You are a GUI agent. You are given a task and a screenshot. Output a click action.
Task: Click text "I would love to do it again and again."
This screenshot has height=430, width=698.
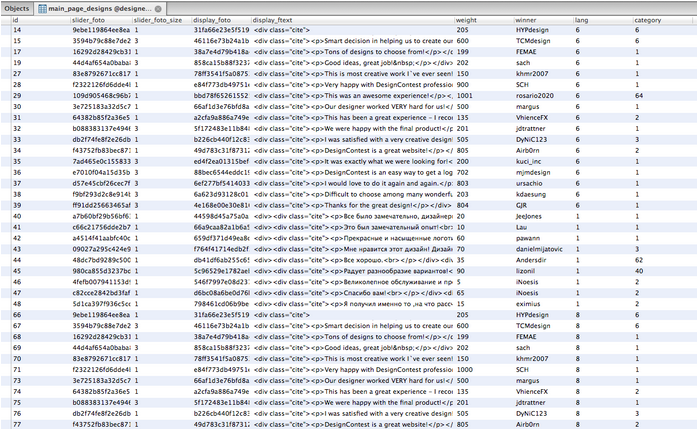coord(382,183)
